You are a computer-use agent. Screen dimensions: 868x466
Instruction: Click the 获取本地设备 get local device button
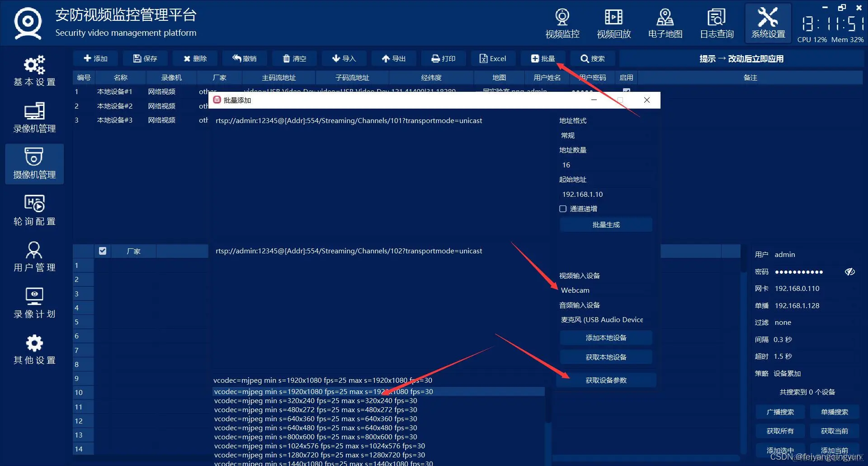pyautogui.click(x=606, y=357)
